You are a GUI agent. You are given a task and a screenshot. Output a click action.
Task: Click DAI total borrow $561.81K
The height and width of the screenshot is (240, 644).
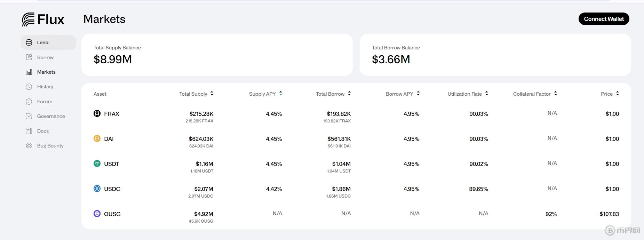339,139
